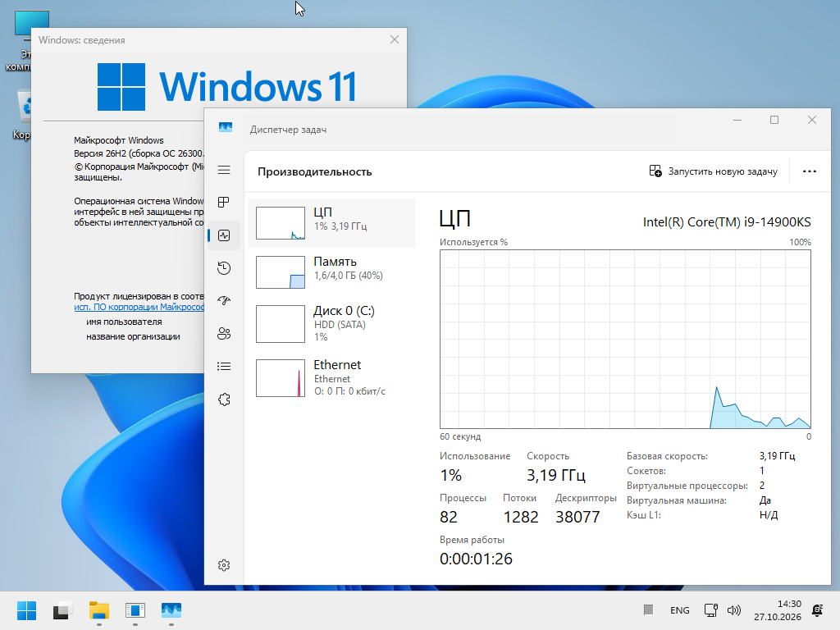Click the Intel(R) Core(TM) i9-14900KS label

[x=727, y=221]
